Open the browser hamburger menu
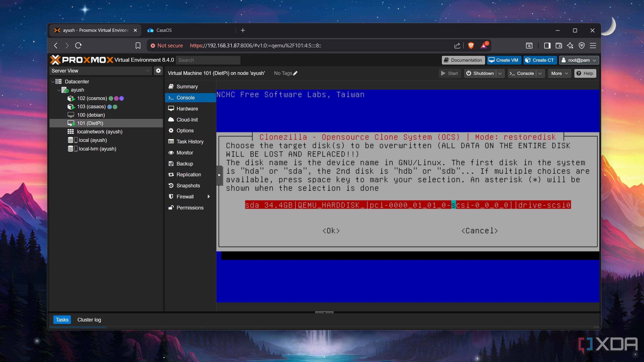 pyautogui.click(x=593, y=45)
